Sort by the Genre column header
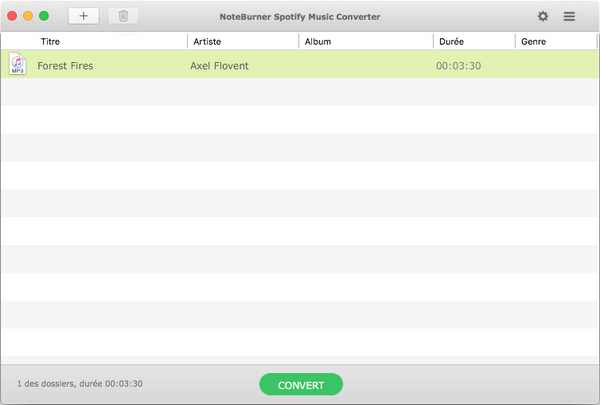The width and height of the screenshot is (600, 405). (x=533, y=41)
